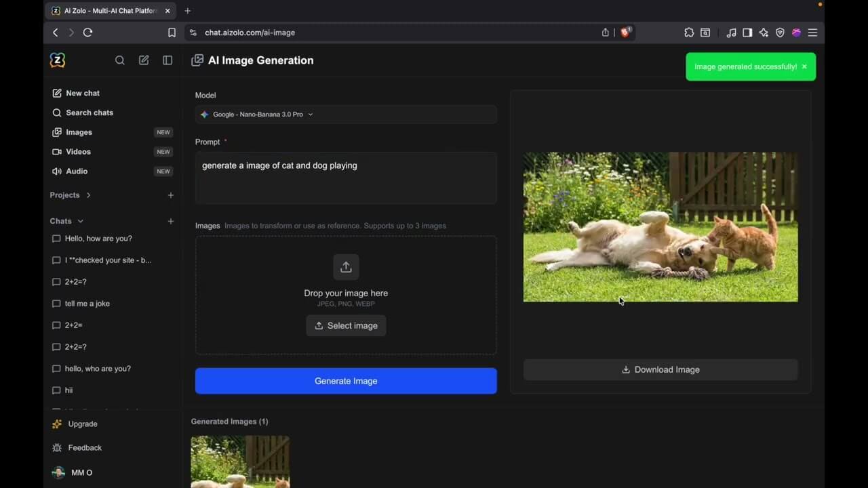
Task: Open the Images section in the sidebar
Action: pyautogui.click(x=78, y=132)
